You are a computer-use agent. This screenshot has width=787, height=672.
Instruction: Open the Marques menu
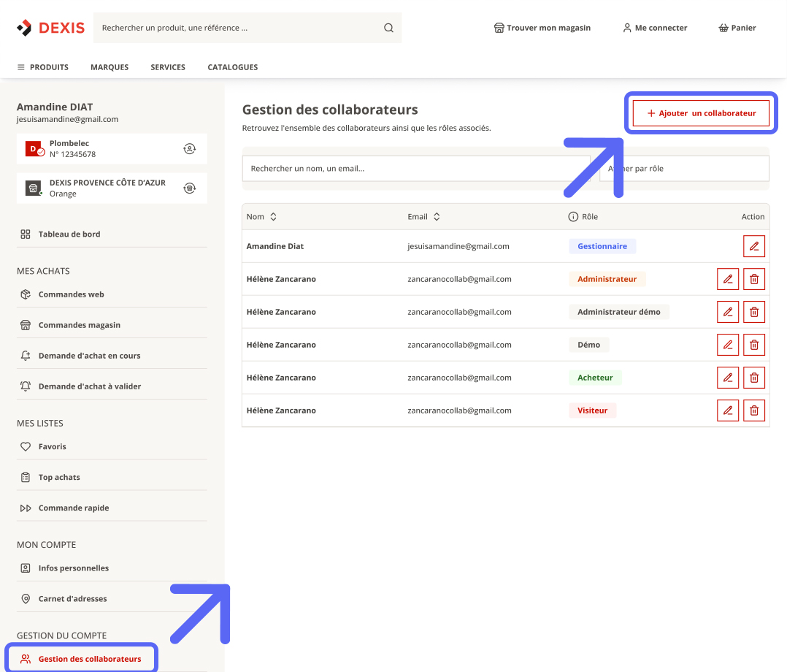click(x=110, y=66)
